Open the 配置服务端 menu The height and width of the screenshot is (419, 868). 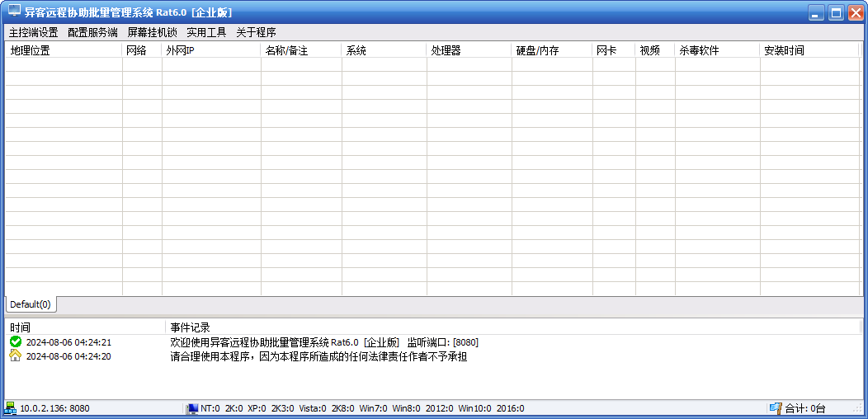[92, 32]
